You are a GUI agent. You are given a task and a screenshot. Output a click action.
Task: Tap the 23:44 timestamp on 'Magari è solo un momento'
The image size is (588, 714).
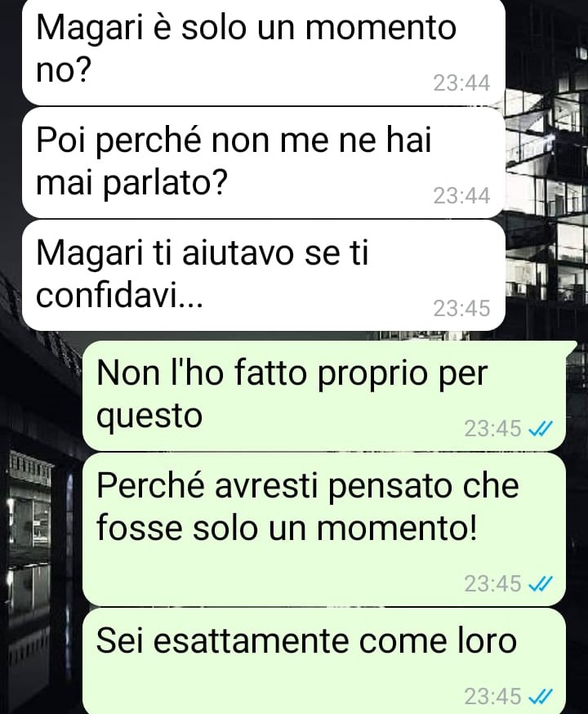pyautogui.click(x=461, y=83)
